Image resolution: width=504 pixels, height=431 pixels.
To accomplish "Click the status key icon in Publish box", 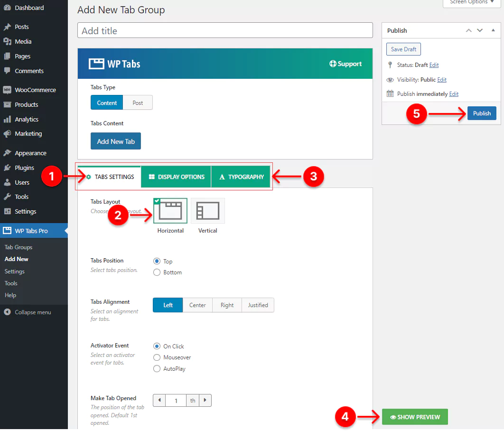I will pos(390,65).
